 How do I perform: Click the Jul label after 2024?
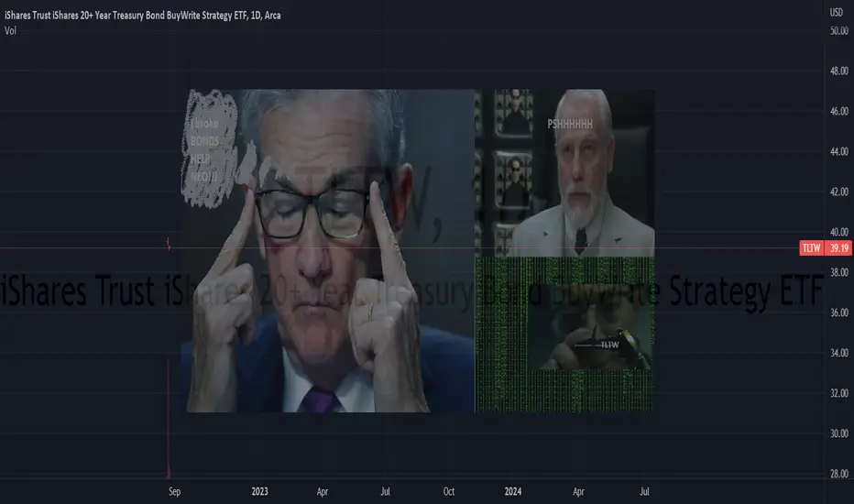(644, 491)
